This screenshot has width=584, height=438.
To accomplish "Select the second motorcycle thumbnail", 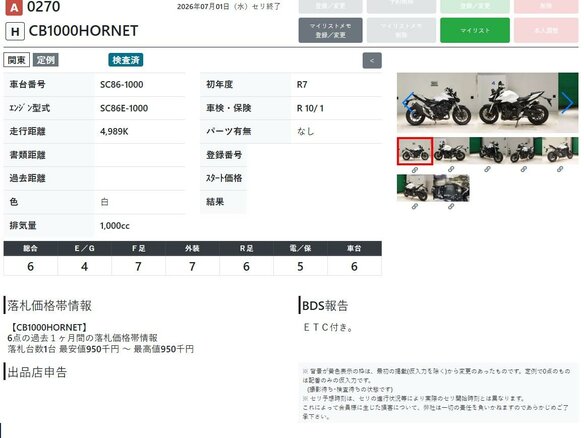I will click(451, 151).
